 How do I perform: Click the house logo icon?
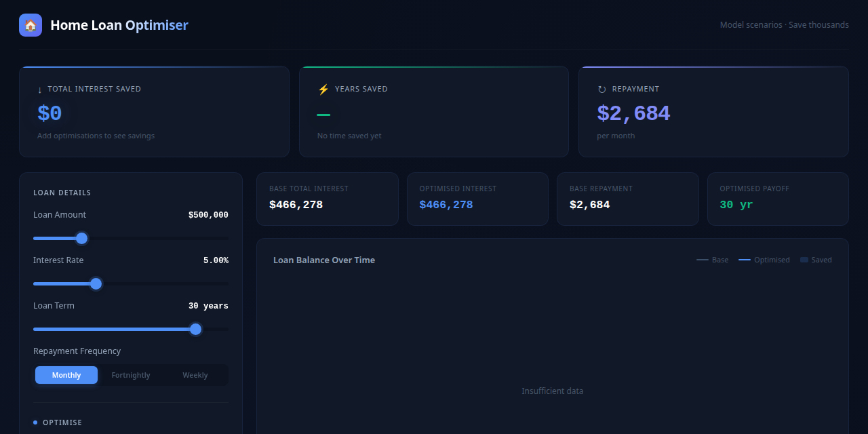pos(31,25)
